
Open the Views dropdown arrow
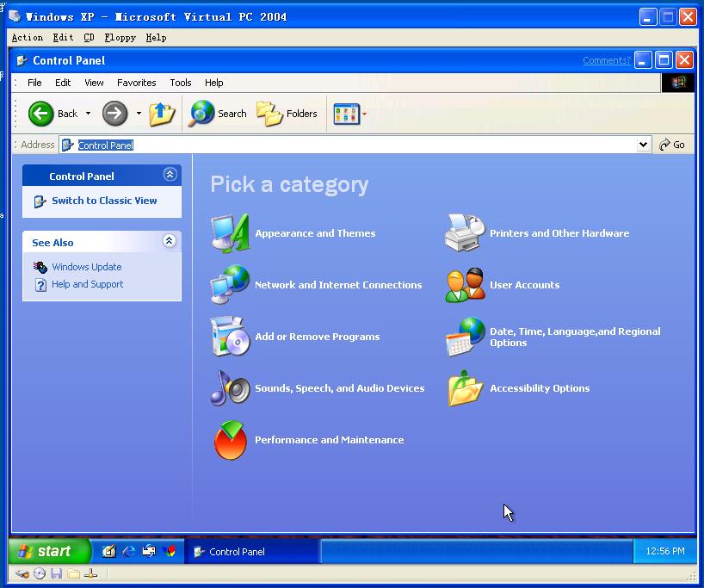click(364, 114)
